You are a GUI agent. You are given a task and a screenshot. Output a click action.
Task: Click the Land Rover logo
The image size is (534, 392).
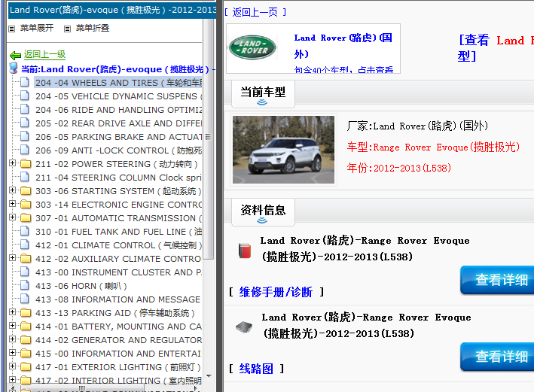(x=252, y=48)
